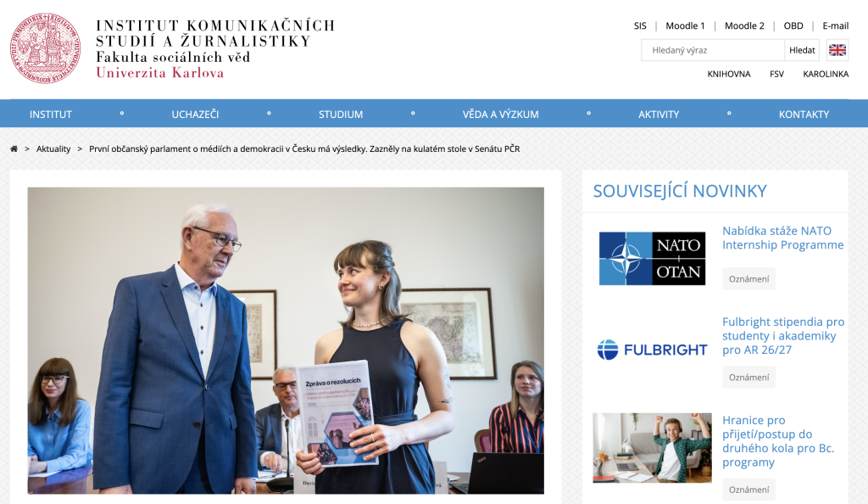The width and height of the screenshot is (868, 504).
Task: Open the Fulbright logo thumbnail
Action: [652, 350]
